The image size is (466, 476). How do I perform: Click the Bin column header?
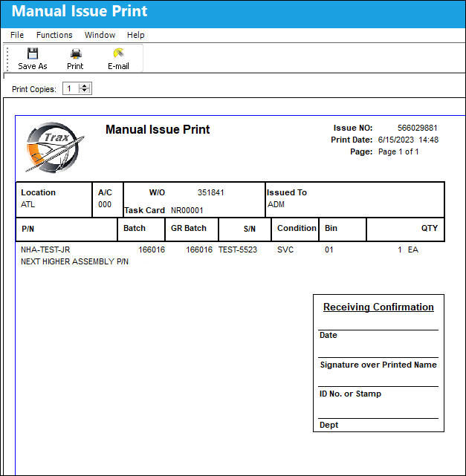tap(331, 228)
